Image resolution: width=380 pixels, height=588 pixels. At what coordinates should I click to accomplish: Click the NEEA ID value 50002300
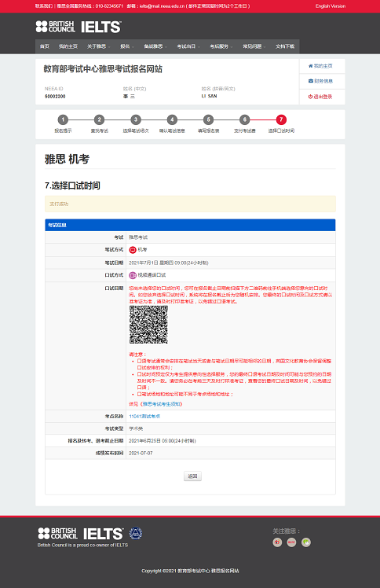pyautogui.click(x=55, y=97)
